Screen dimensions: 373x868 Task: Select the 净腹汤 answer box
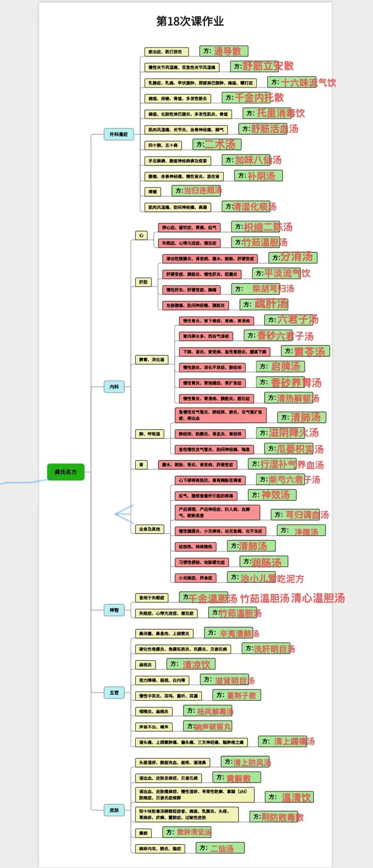point(301,530)
